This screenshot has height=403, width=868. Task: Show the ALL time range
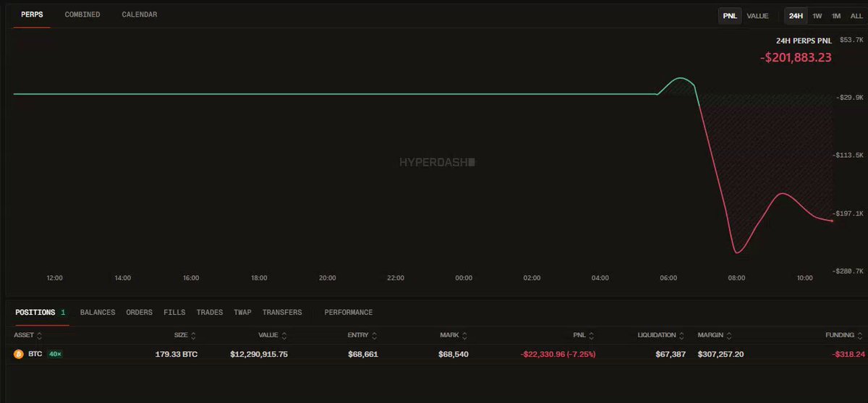click(856, 16)
